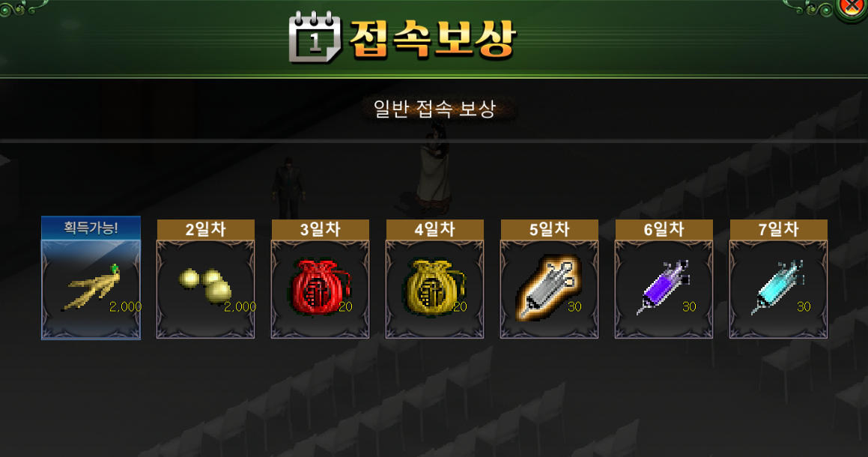Click the 4일차 day header
This screenshot has width=868, height=457.
(x=435, y=229)
